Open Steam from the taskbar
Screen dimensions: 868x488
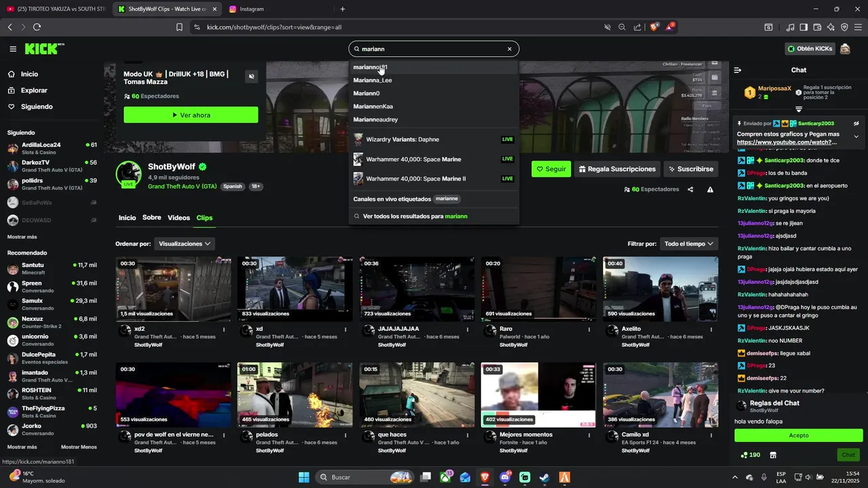(x=545, y=477)
